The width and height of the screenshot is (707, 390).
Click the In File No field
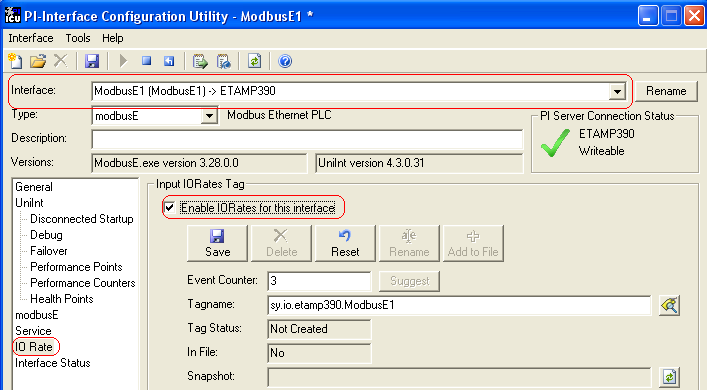click(x=319, y=353)
